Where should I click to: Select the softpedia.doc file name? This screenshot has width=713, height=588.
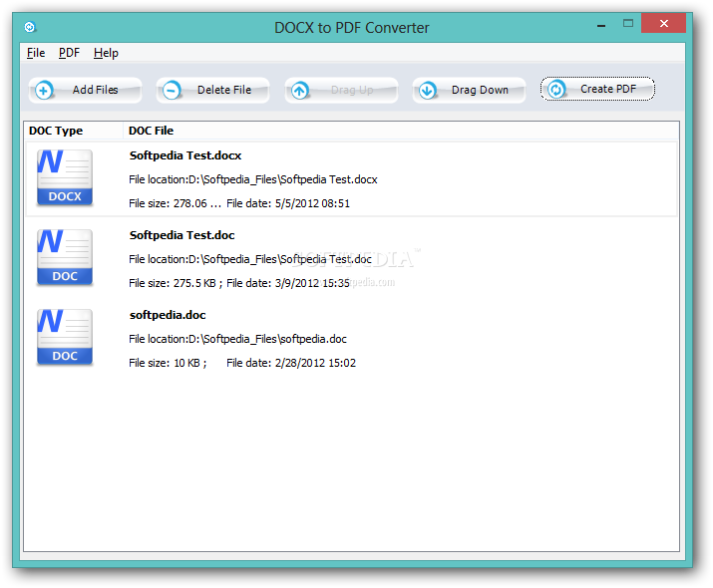168,315
